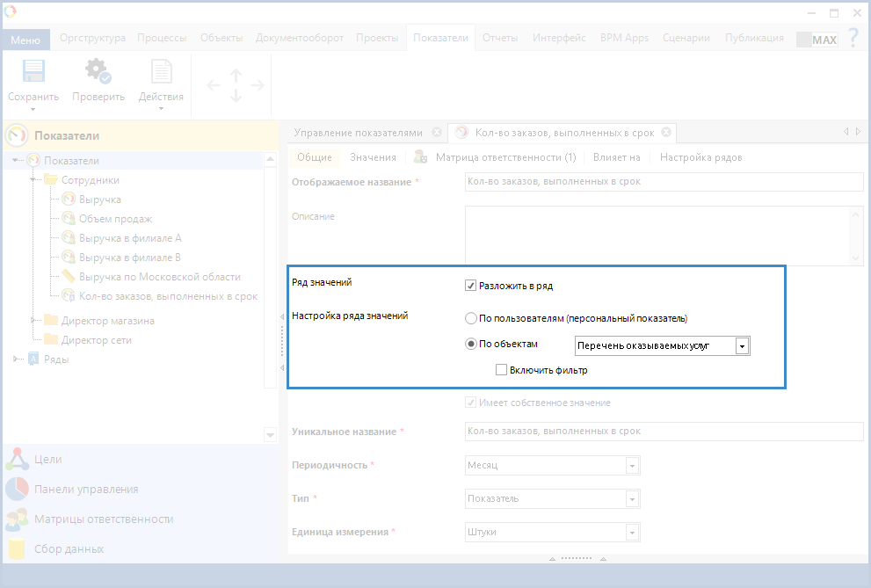The width and height of the screenshot is (871, 588).
Task: Enable the Включить фильтр checkbox
Action: pos(502,370)
